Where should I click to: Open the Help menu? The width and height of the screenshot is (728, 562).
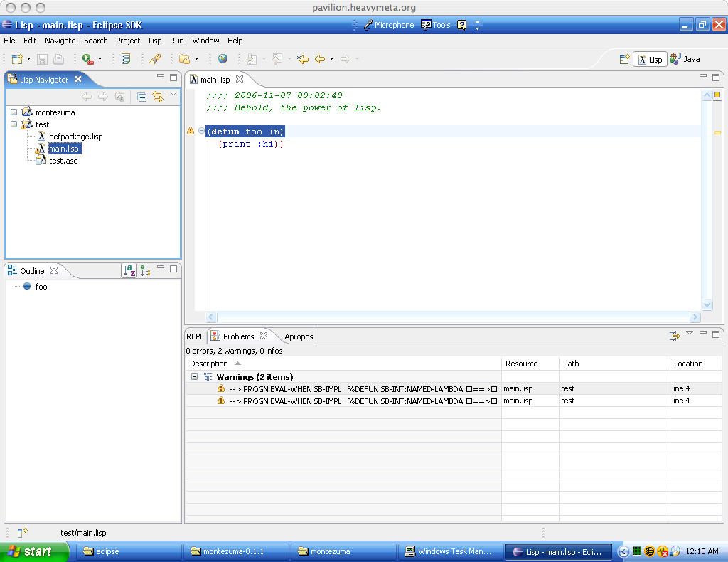[235, 41]
